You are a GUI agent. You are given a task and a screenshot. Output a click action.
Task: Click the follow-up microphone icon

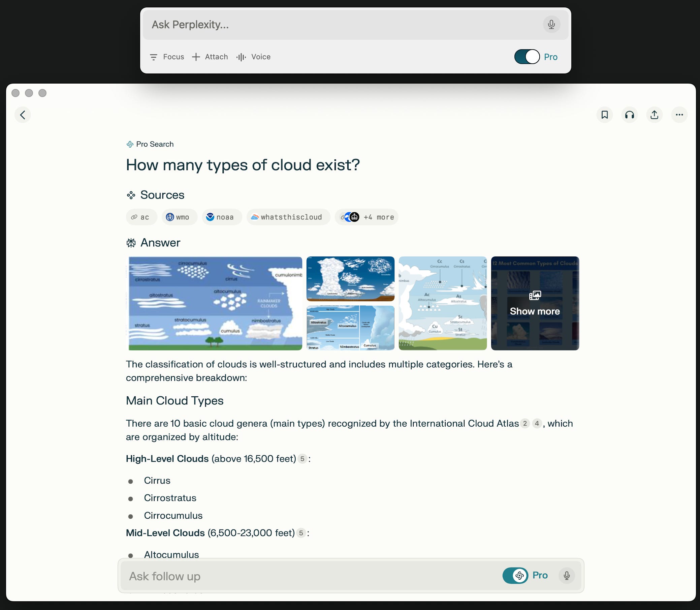pos(567,575)
